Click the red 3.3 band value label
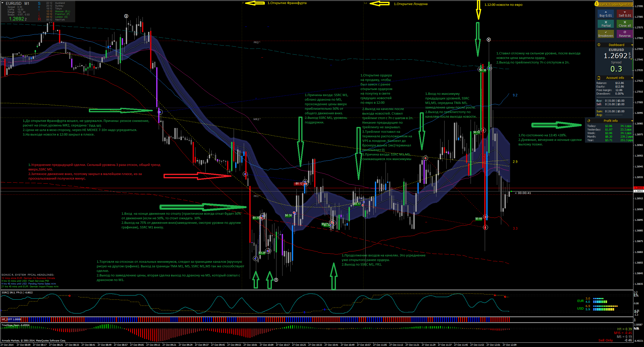Screen dimensions: 644x347 [515, 228]
